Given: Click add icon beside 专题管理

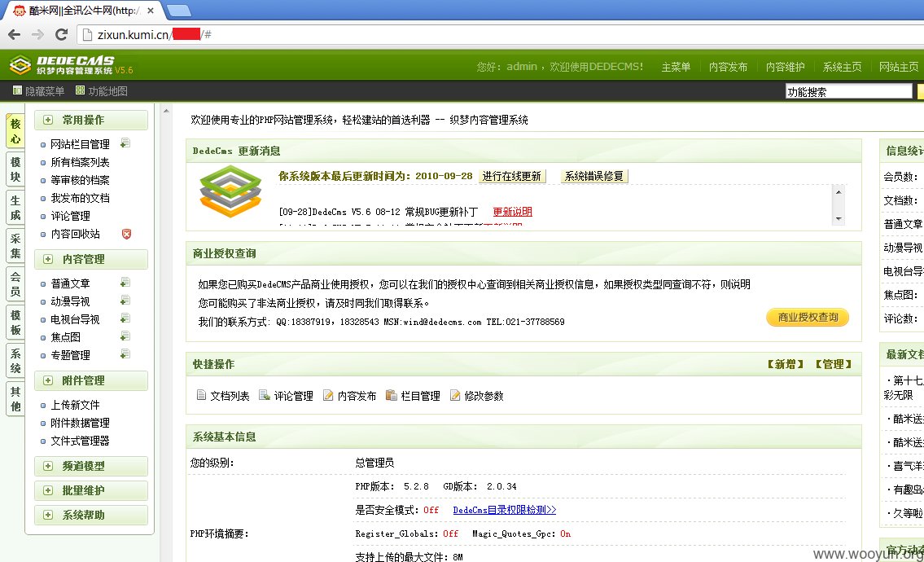Looking at the screenshot, I should point(125,353).
